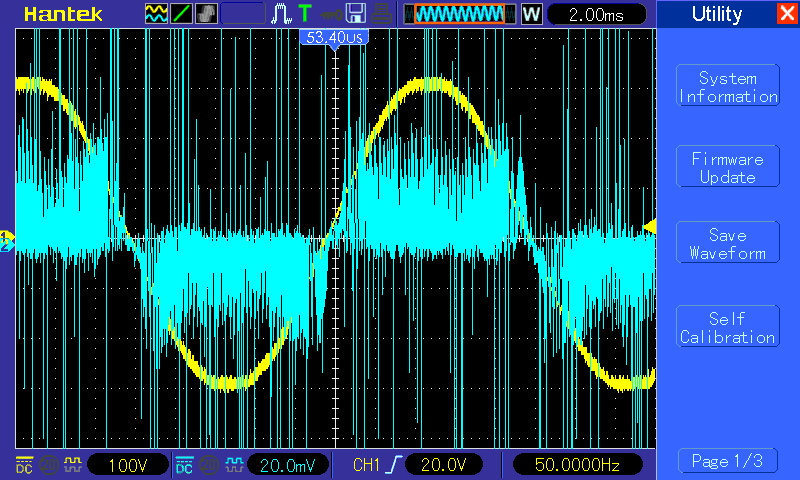Open System Information

(727, 87)
